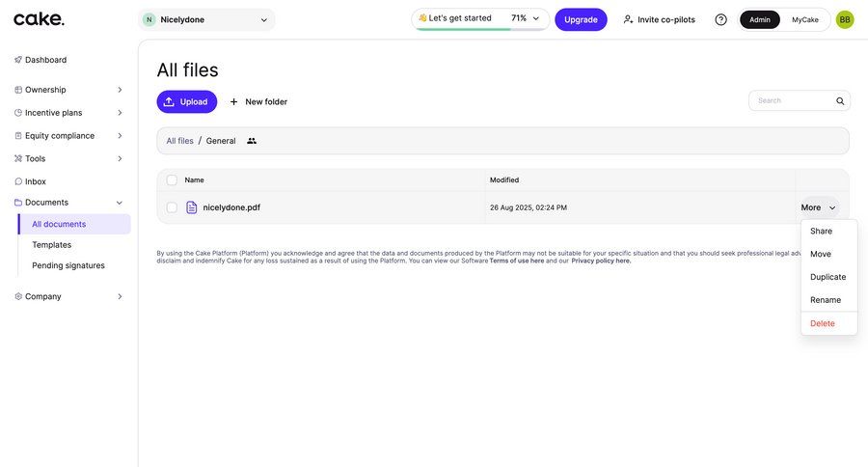Image resolution: width=868 pixels, height=467 pixels.
Task: Tick the nicelydone.pdf row checkbox
Action: coord(172,207)
